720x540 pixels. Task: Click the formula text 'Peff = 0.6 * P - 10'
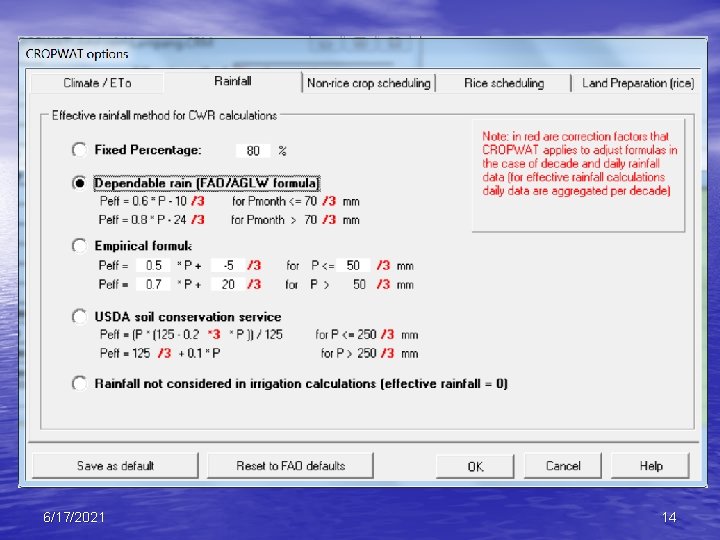(143, 201)
